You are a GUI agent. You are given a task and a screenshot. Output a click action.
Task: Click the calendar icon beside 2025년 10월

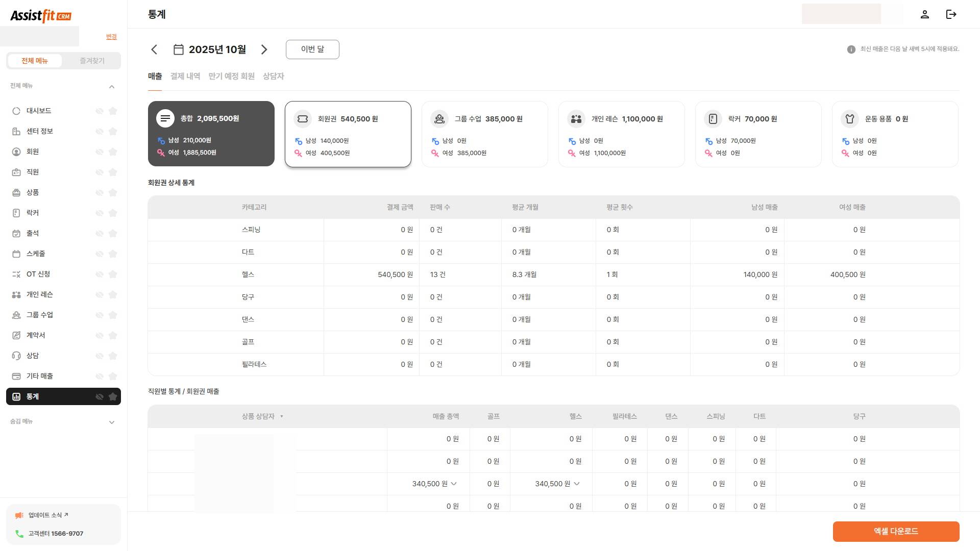tap(178, 49)
